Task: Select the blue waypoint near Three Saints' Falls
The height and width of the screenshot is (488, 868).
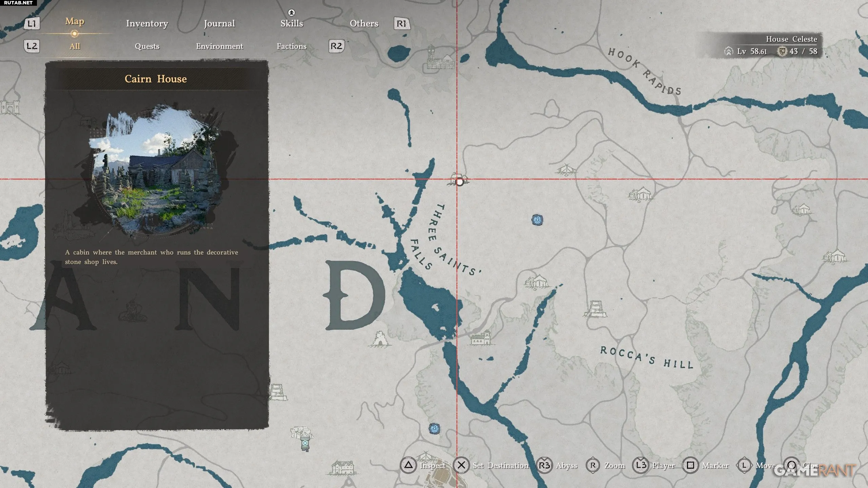Action: (x=537, y=220)
